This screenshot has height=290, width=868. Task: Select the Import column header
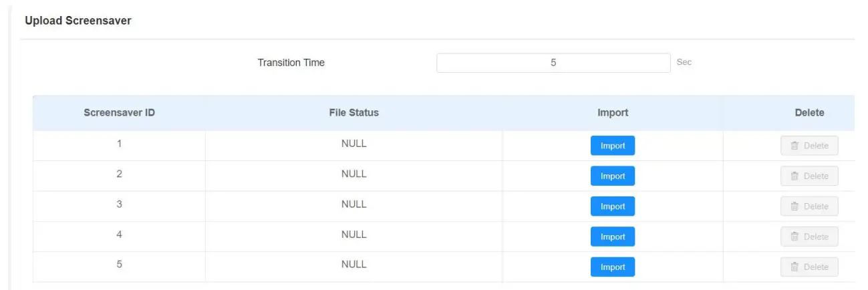point(612,113)
